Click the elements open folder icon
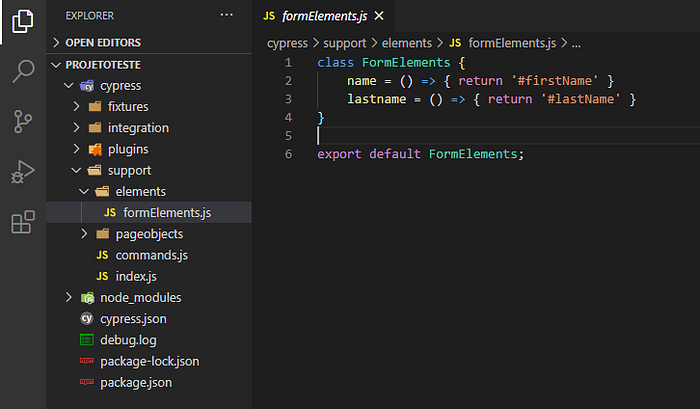This screenshot has height=409, width=700. tap(102, 192)
